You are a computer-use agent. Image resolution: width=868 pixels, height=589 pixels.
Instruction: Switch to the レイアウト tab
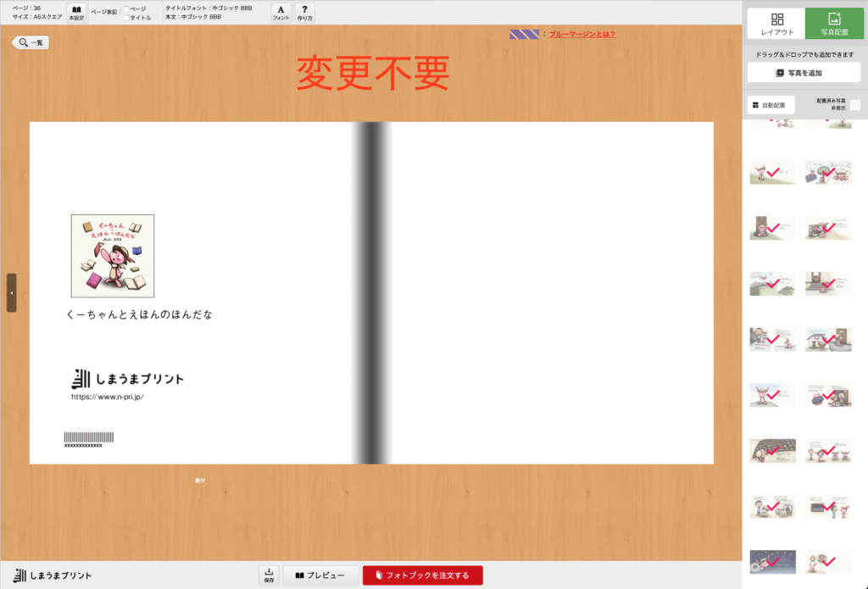[x=776, y=24]
